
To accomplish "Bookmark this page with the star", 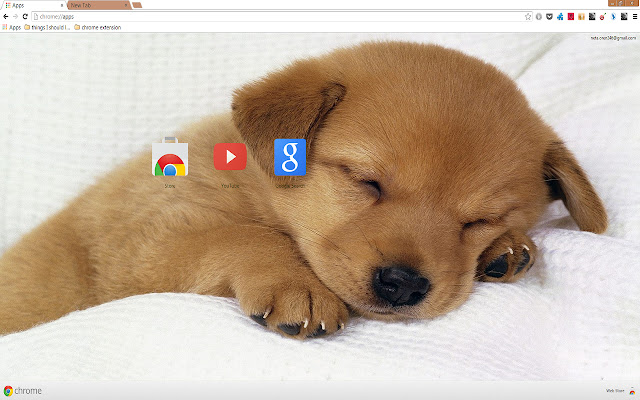I will click(x=528, y=16).
